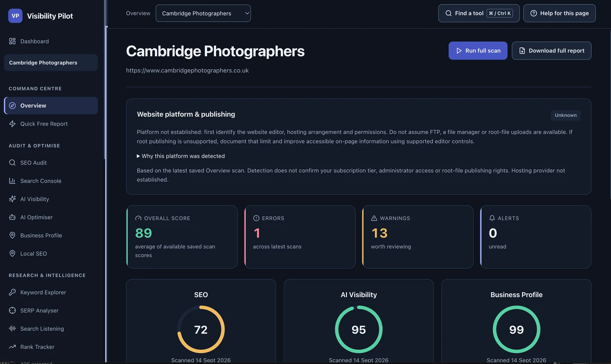Open Keyword Explorer
Image resolution: width=611 pixels, height=364 pixels.
tap(51, 292)
